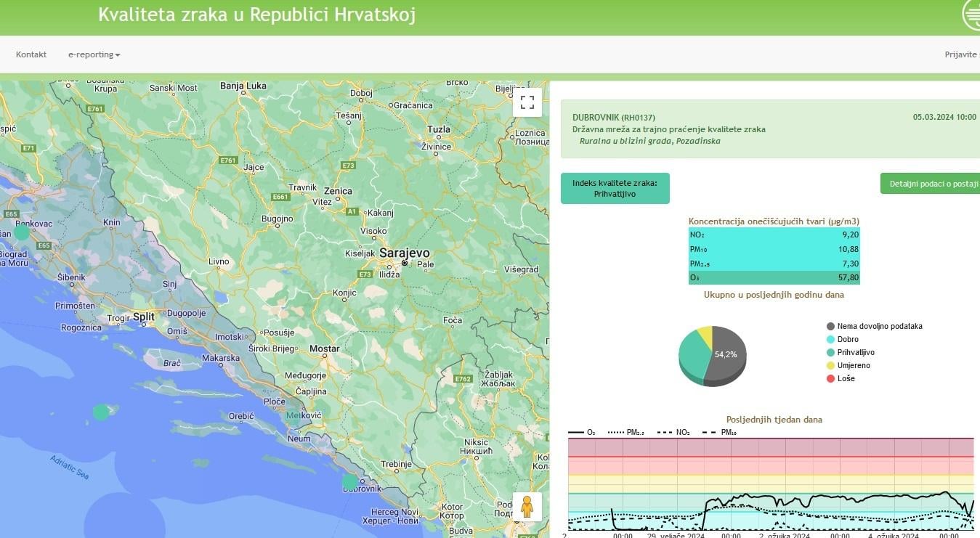Click 'Indeks kvalitete zraka: Prihvatljivo' button
The image size is (980, 538).
click(x=615, y=188)
